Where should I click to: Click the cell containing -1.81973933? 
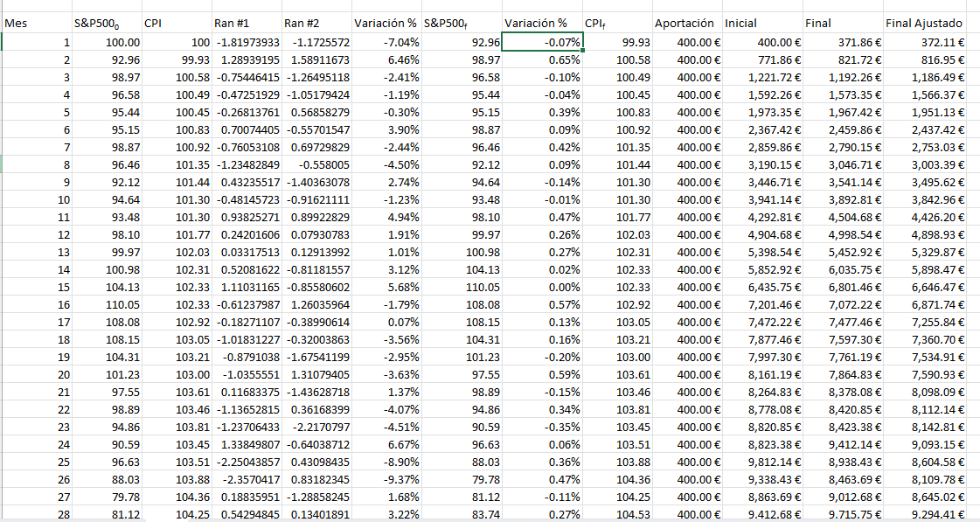click(x=246, y=42)
